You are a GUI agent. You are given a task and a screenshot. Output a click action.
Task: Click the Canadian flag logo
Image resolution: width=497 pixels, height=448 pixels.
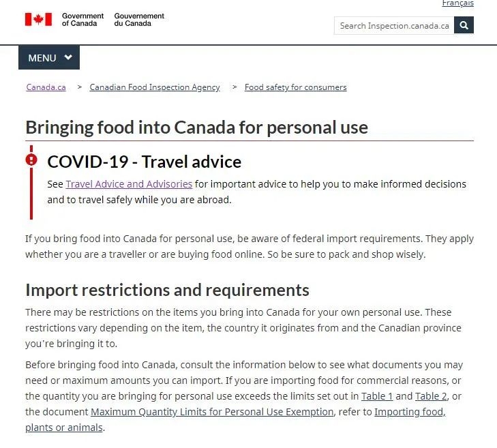coord(39,19)
